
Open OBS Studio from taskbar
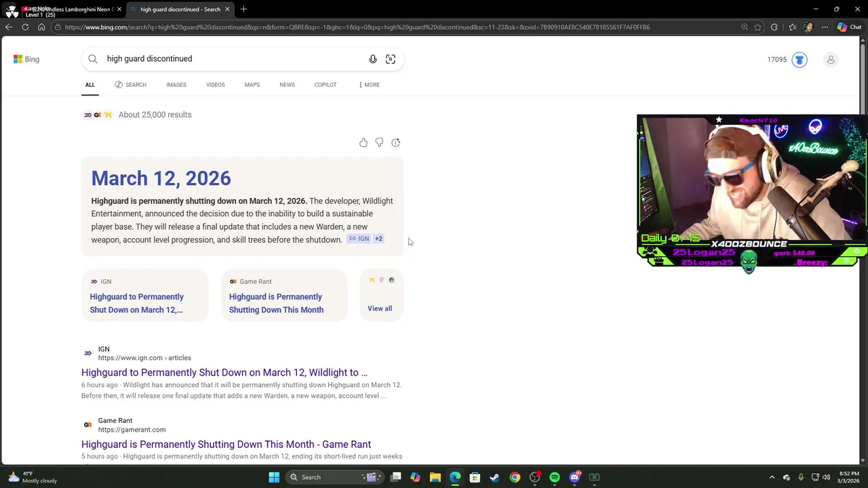point(535,477)
